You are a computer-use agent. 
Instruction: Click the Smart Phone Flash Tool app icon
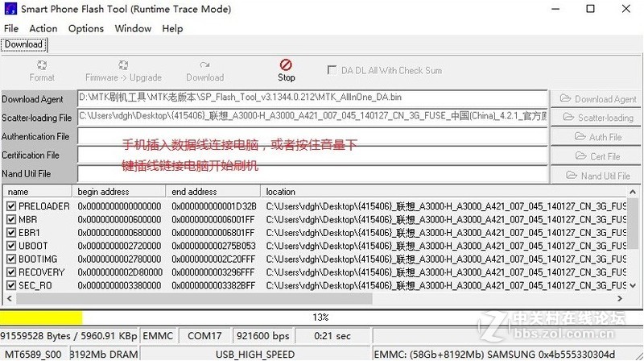pyautogui.click(x=10, y=9)
